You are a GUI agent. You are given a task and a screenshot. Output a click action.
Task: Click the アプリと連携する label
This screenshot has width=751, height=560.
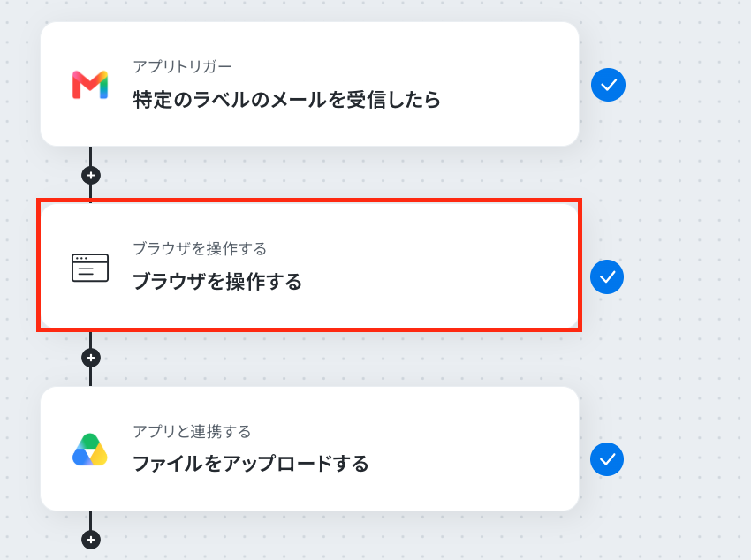(x=192, y=431)
